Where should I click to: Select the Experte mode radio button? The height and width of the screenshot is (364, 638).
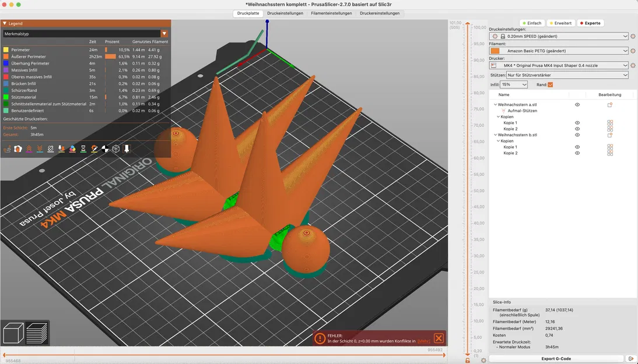pyautogui.click(x=590, y=23)
